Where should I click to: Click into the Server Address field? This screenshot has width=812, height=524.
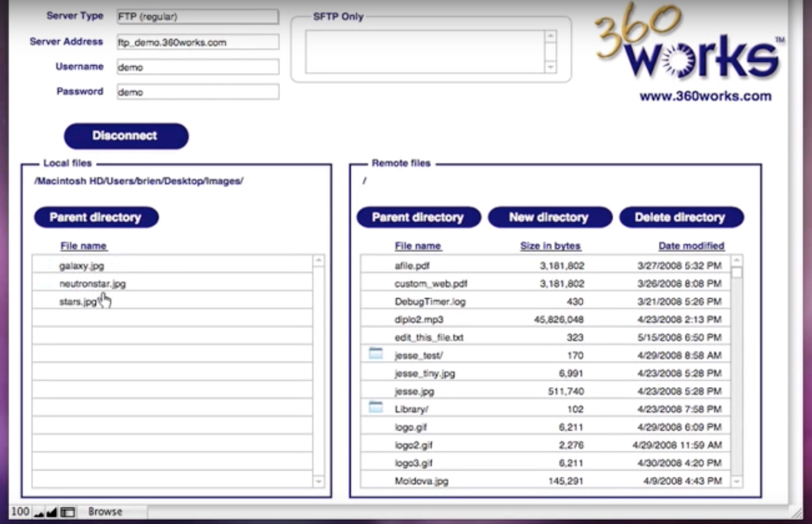coord(197,42)
